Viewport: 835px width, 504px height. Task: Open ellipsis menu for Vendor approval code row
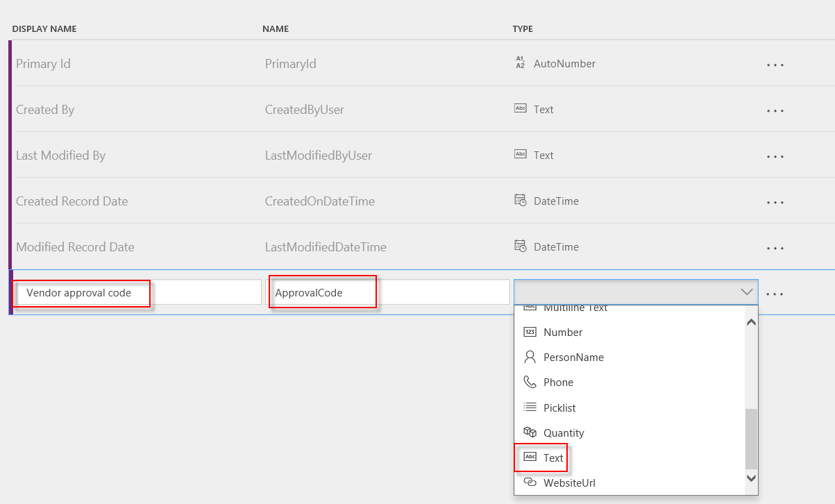[775, 294]
